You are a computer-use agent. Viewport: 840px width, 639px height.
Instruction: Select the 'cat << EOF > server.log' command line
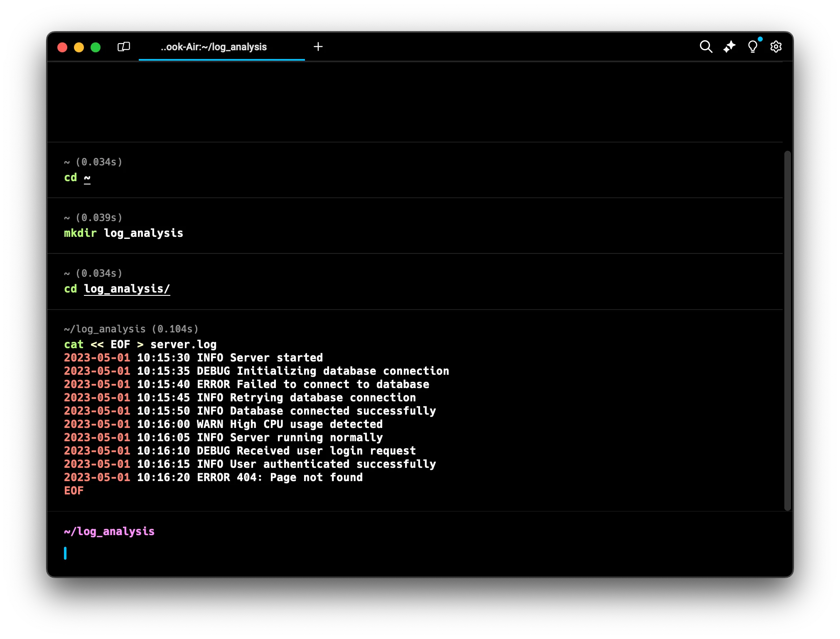140,344
